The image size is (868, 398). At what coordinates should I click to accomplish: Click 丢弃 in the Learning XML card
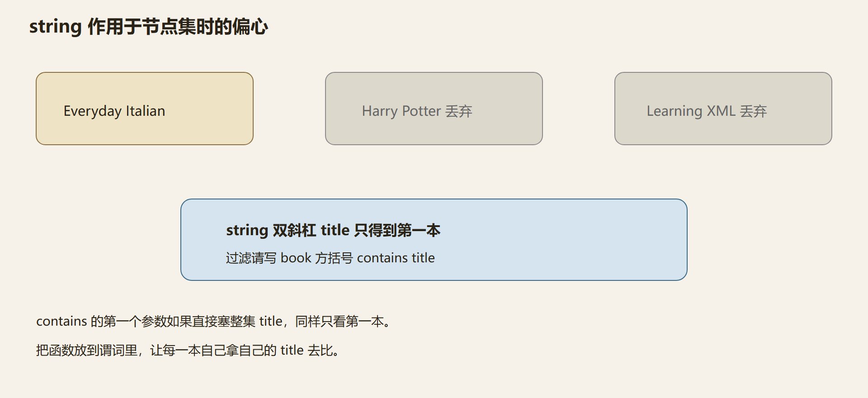tap(754, 111)
